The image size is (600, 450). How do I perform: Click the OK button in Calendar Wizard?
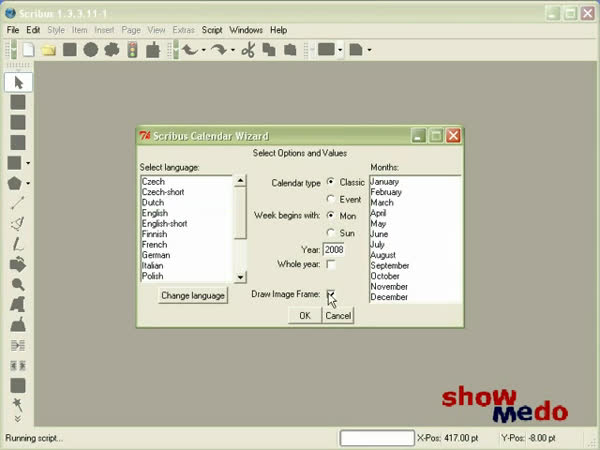(305, 316)
